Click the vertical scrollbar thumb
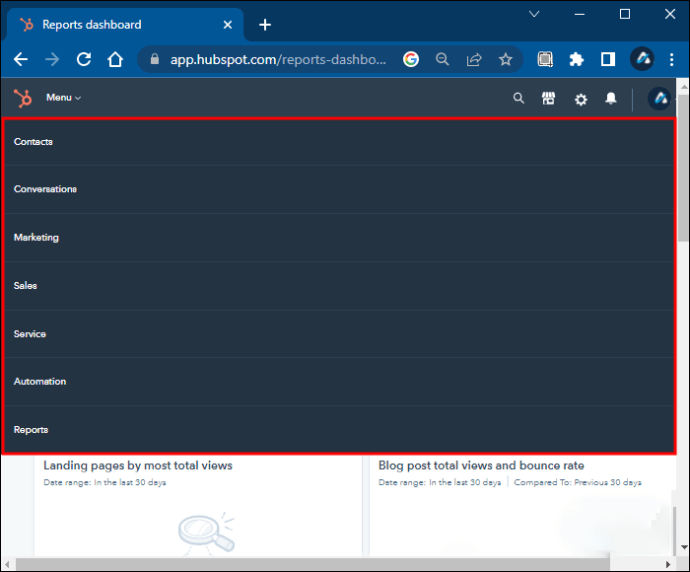Image resolution: width=690 pixels, height=572 pixels. point(683,167)
